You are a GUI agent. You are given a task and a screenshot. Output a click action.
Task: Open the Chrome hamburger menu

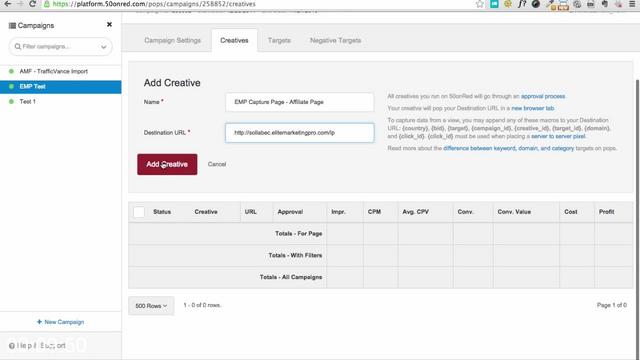click(x=632, y=4)
